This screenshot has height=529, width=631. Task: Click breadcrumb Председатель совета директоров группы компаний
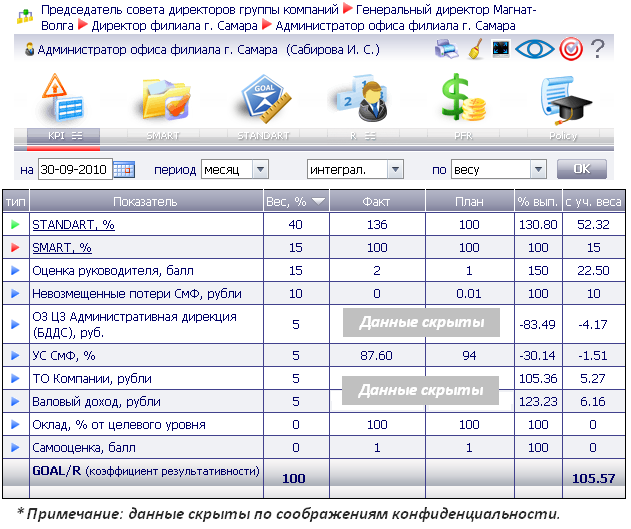(190, 9)
